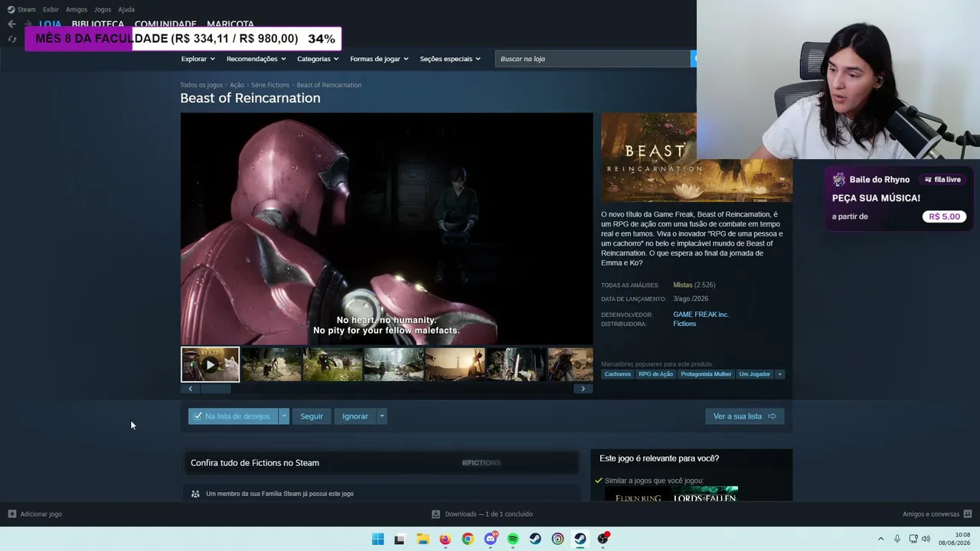Click the Ver a sua lista button
980x551 pixels.
coord(744,416)
